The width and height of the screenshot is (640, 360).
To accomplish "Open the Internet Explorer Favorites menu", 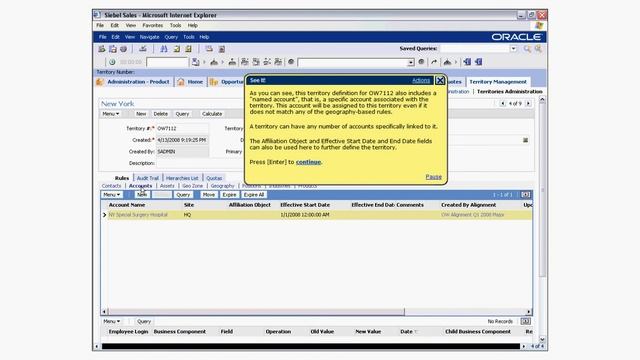I will click(x=153, y=25).
